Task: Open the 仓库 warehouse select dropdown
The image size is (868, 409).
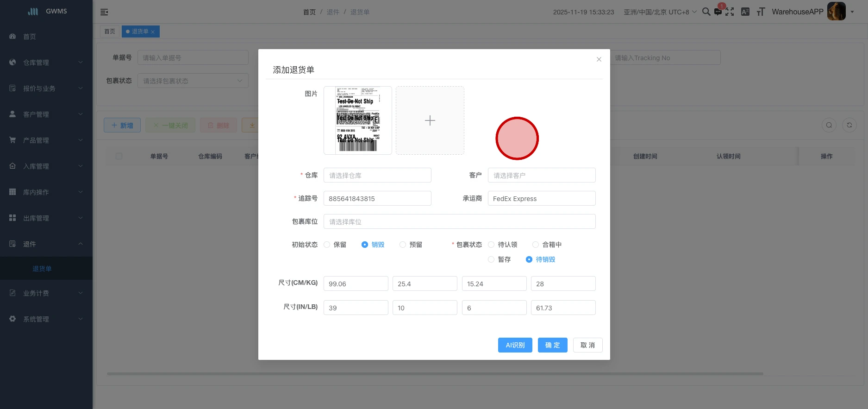Action: [377, 175]
